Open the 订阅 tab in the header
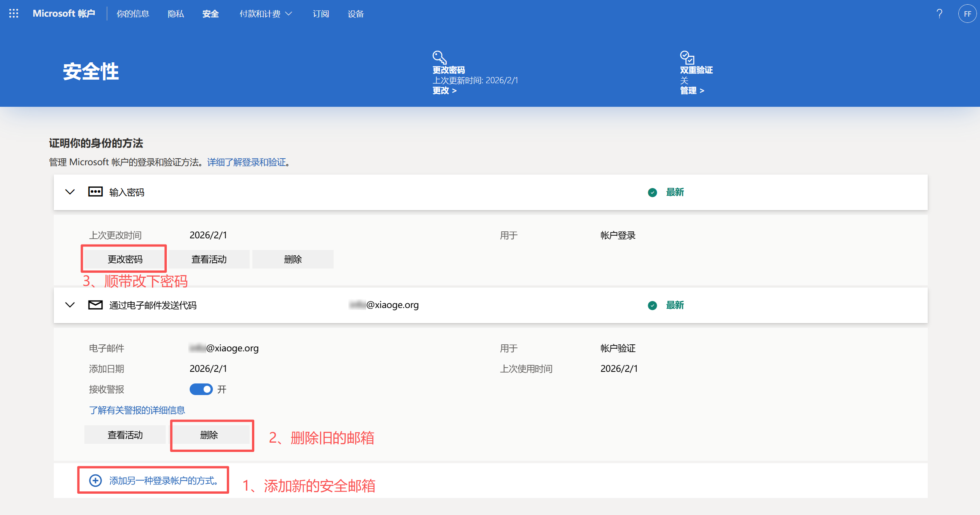Screen dimensions: 980x515 321,14
